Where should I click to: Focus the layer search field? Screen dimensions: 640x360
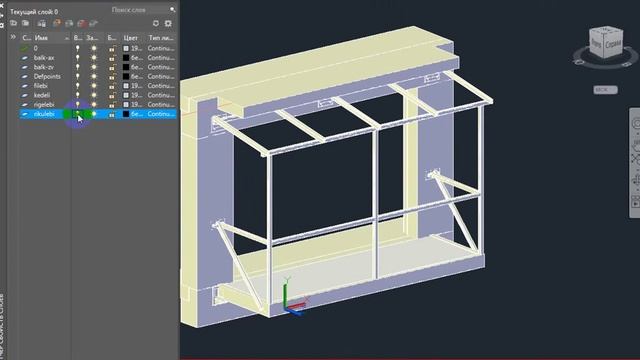coord(140,9)
